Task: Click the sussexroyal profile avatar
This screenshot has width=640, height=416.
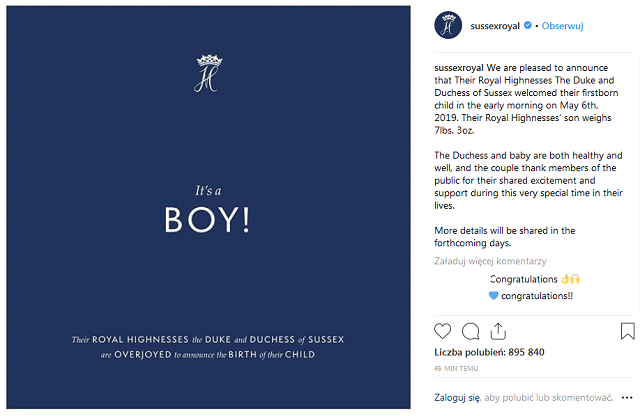Action: tap(448, 25)
